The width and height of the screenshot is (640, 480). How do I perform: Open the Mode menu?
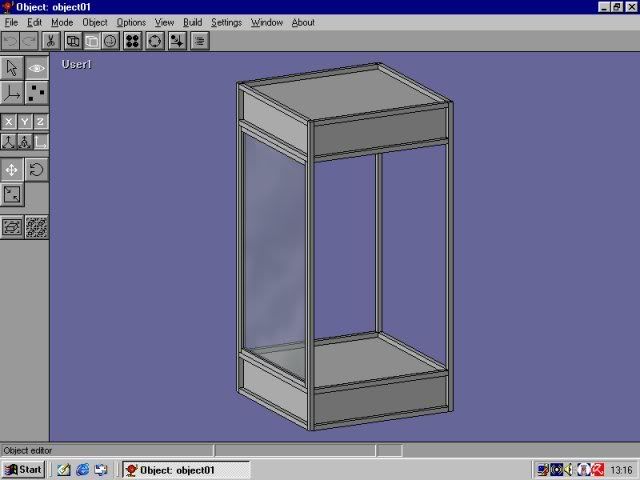[62, 22]
